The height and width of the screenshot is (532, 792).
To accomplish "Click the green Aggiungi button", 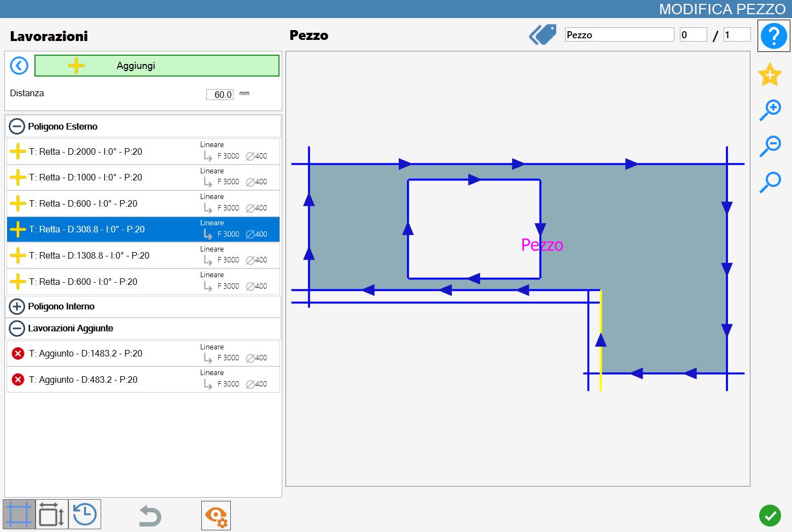I will point(157,66).
